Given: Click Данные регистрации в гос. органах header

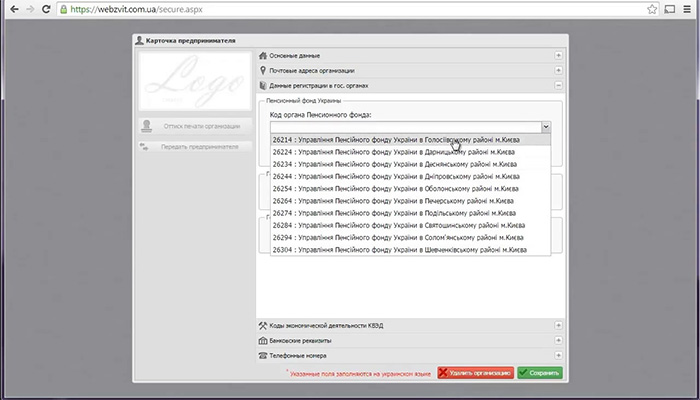Looking at the screenshot, I should tap(411, 85).
